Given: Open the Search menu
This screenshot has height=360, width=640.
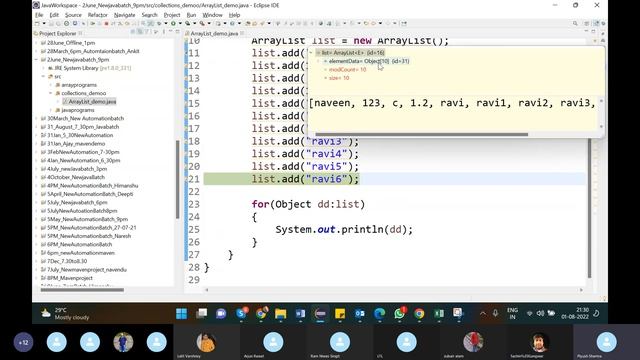Looking at the screenshot, I should pos(149,15).
